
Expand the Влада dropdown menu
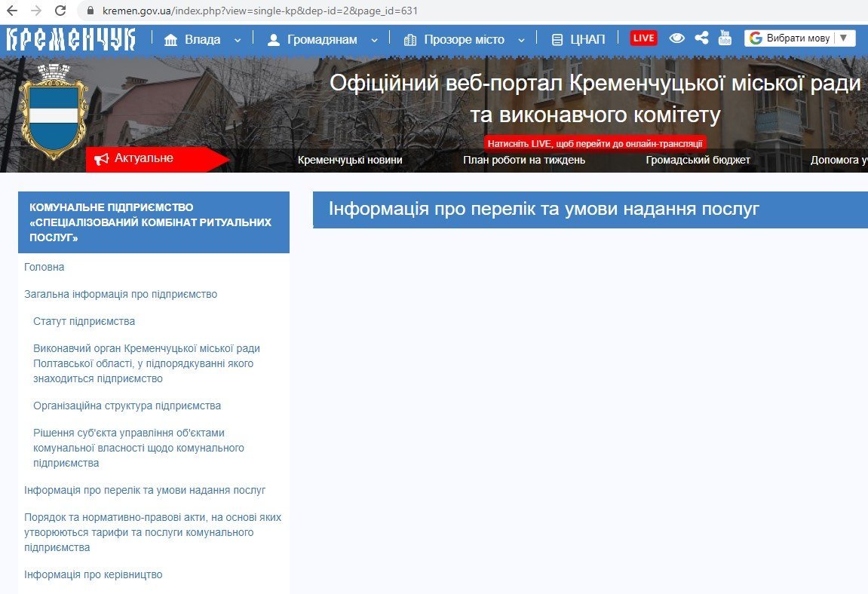[x=202, y=39]
